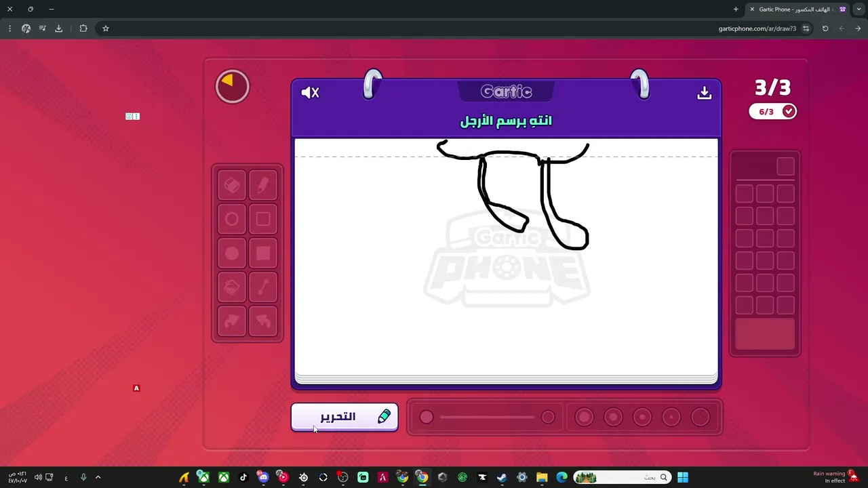This screenshot has height=488, width=868.
Task: Open the clock and date in taskbar
Action: [x=18, y=477]
